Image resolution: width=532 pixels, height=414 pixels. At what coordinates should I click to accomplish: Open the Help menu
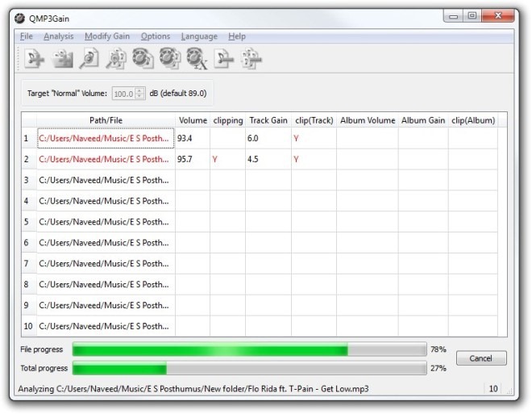(237, 36)
